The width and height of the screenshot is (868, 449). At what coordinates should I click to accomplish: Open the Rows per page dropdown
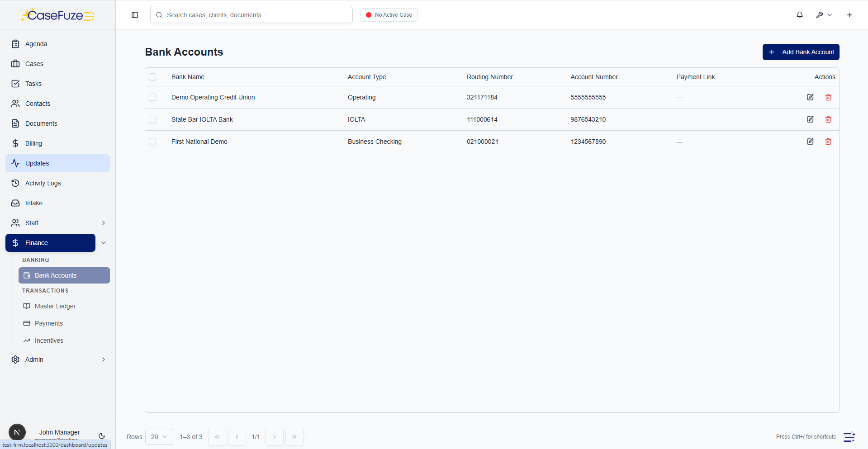[x=159, y=437]
